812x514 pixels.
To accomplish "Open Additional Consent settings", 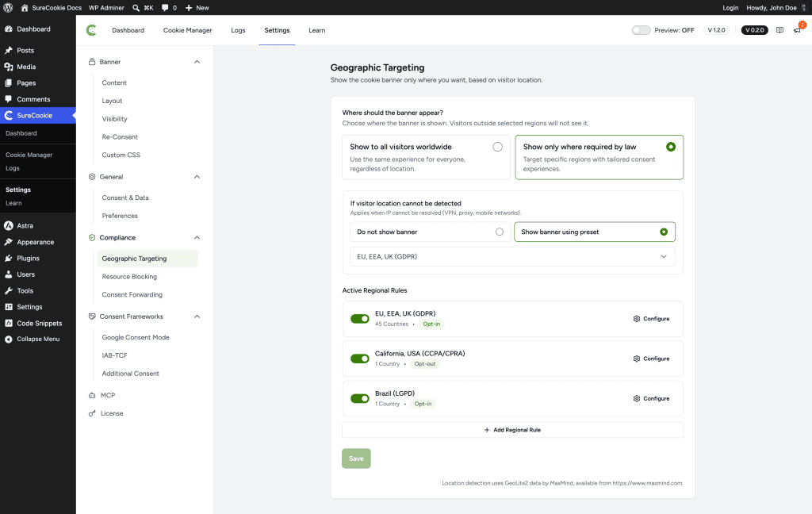I will tap(131, 374).
